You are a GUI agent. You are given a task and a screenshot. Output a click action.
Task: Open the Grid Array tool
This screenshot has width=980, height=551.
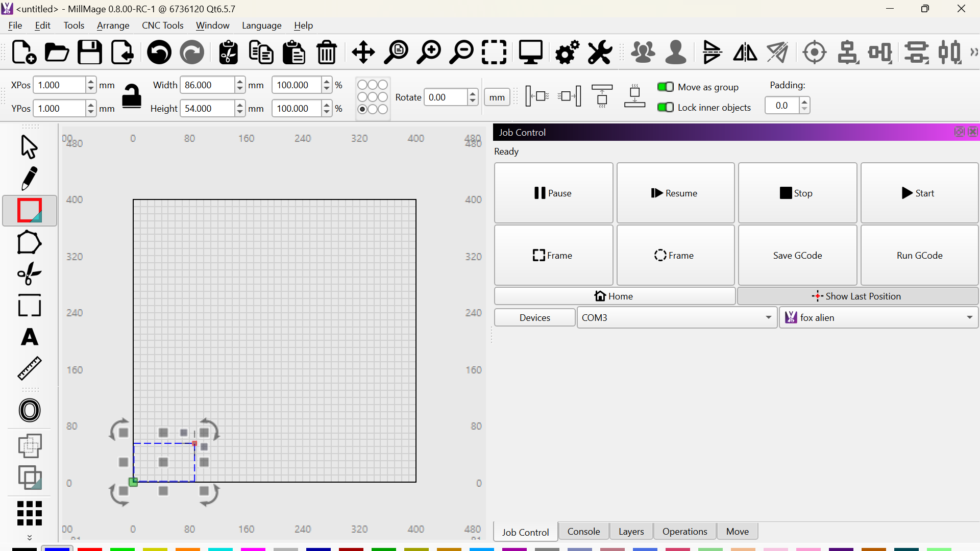29,513
